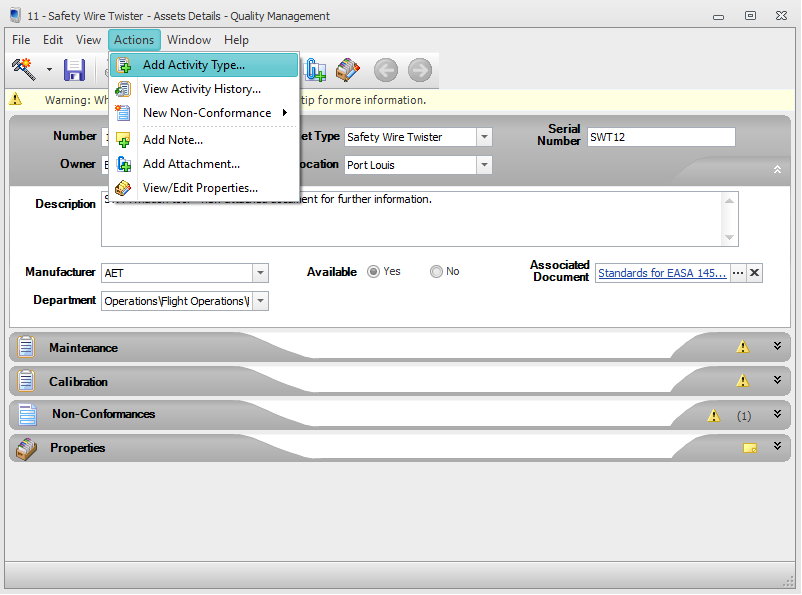The height and width of the screenshot is (595, 802).
Task: Open View/Edit Properties via its key icon
Action: pos(124,188)
